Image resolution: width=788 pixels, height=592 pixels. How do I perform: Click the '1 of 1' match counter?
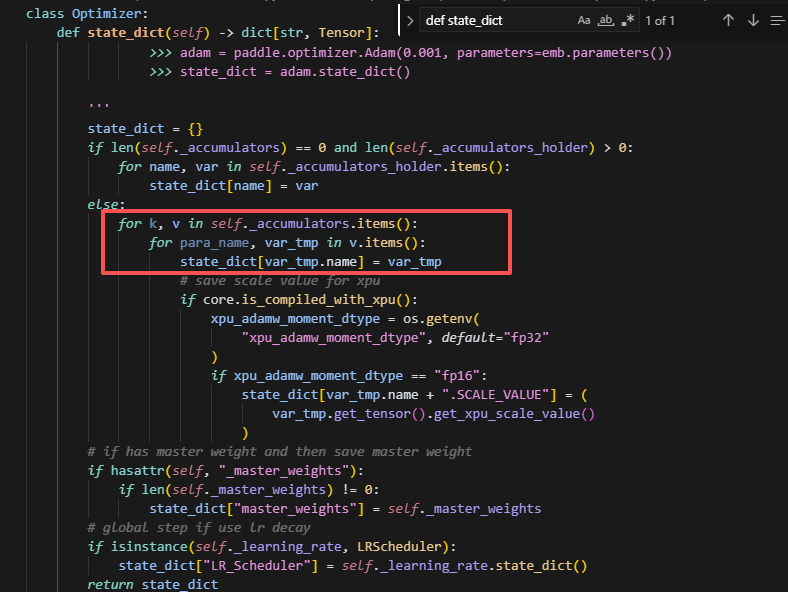pos(660,20)
